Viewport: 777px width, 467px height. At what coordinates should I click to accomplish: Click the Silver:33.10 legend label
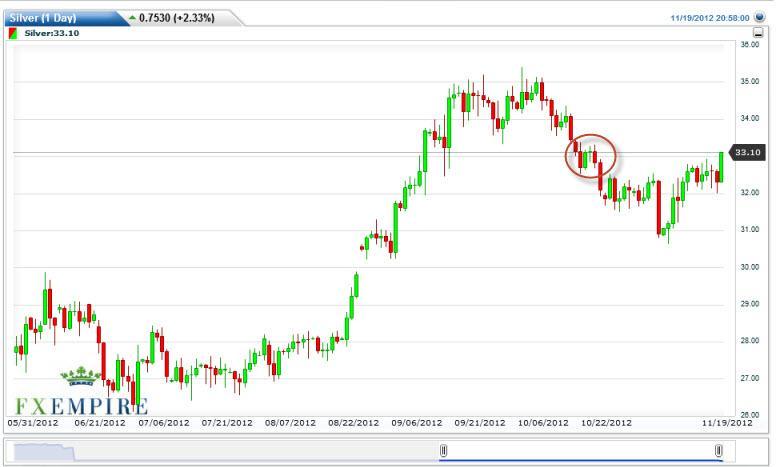(52, 33)
